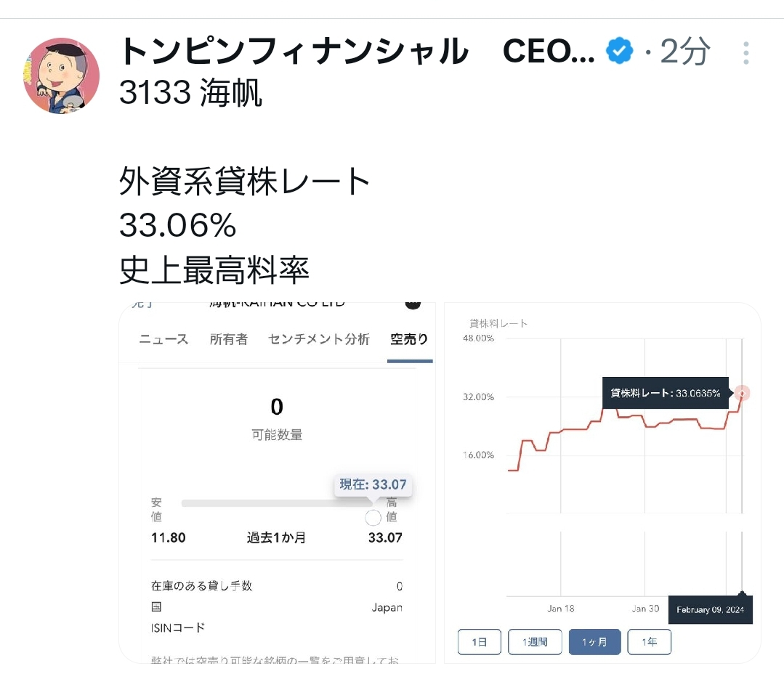Open the センチメント分析 tab

point(318,339)
